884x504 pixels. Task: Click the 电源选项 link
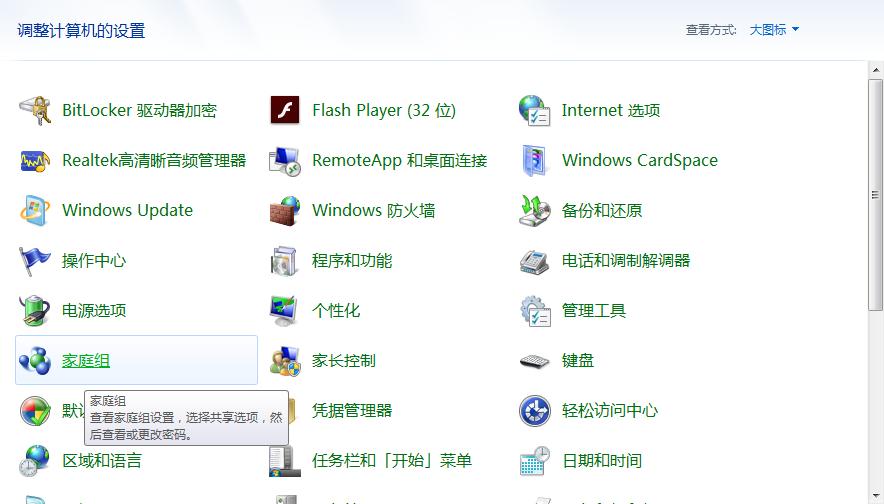click(94, 311)
